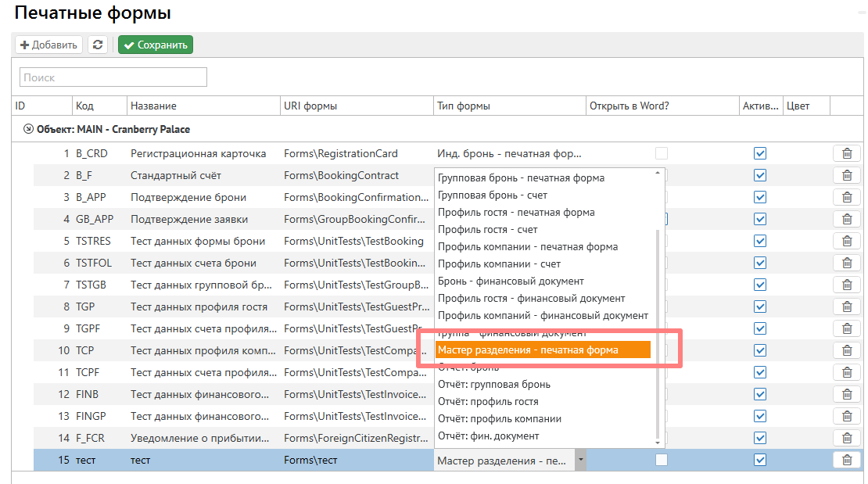
Task: Click into the Поиск search field
Action: click(113, 77)
